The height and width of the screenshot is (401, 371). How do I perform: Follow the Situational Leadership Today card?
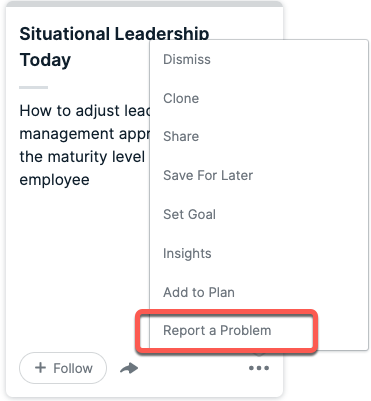point(63,368)
